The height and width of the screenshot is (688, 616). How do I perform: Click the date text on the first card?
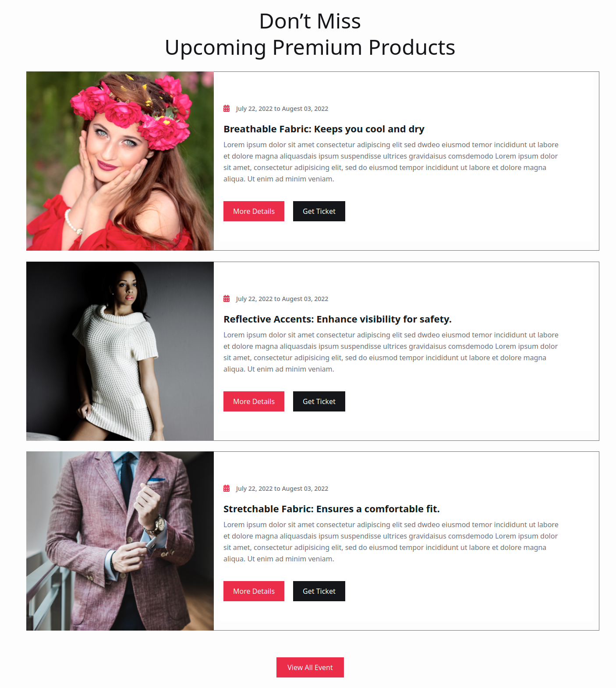tap(282, 109)
